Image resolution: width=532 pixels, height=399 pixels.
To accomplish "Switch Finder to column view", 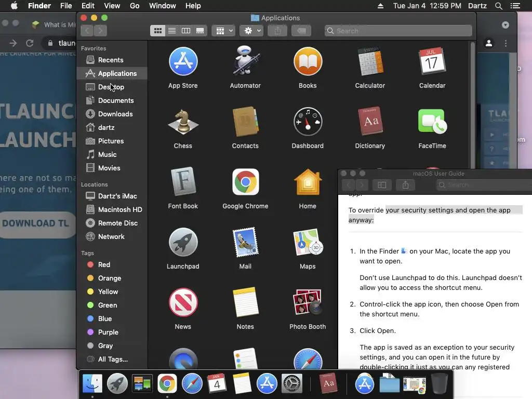I will coord(186,31).
